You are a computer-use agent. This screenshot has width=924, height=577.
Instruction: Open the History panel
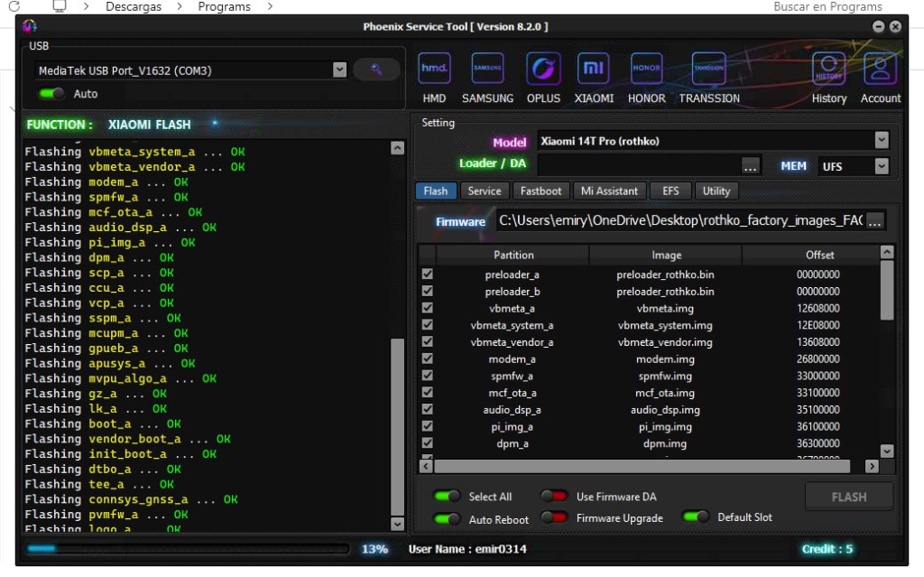coord(828,70)
